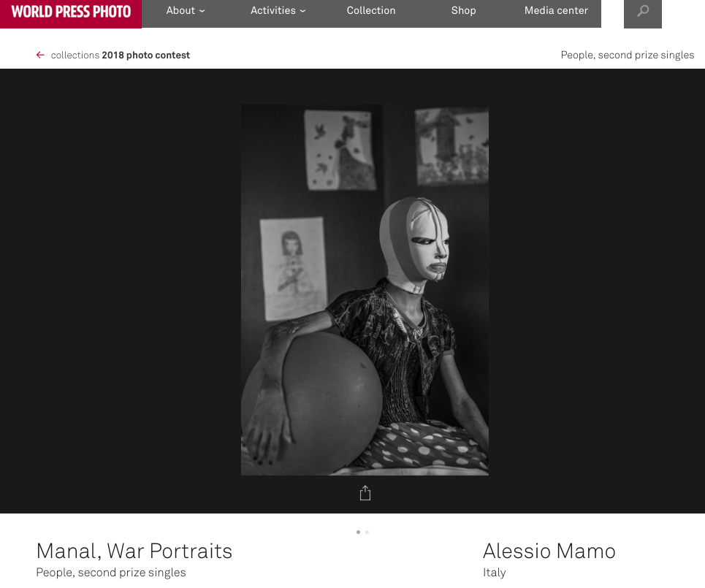705x588 pixels.
Task: Click the Manal portrait photograph
Action: point(365,290)
